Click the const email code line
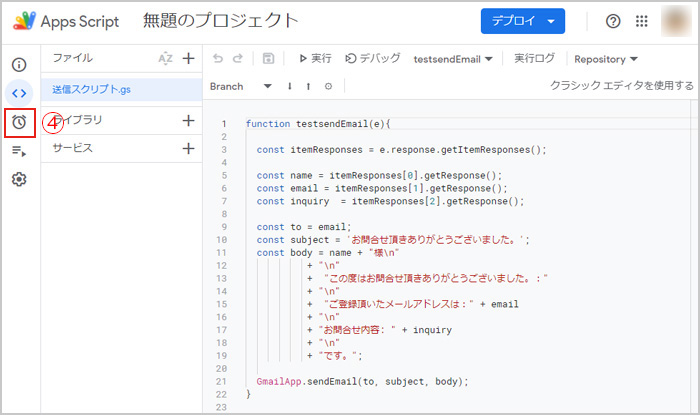 point(382,188)
